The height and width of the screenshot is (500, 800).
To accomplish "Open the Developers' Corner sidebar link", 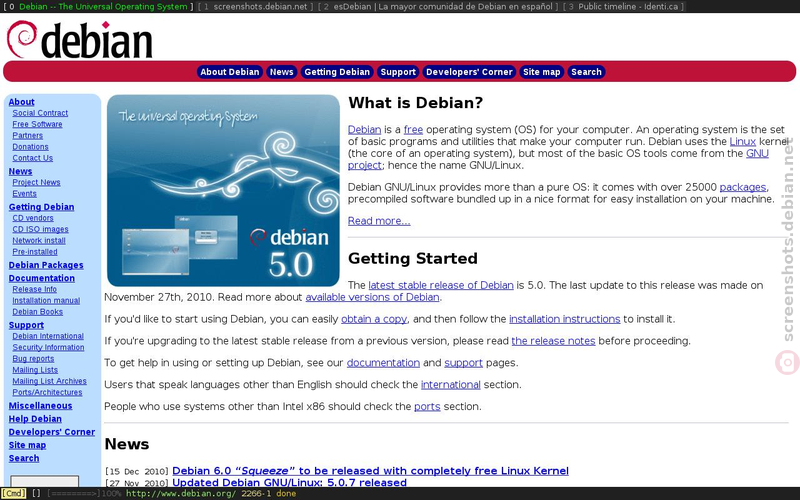I will click(52, 433).
